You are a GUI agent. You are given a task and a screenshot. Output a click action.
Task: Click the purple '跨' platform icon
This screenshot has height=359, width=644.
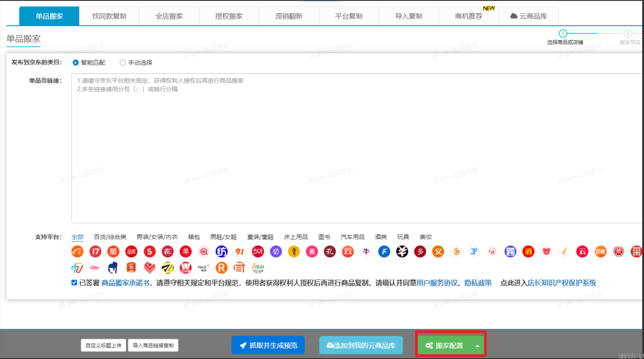pos(510,252)
